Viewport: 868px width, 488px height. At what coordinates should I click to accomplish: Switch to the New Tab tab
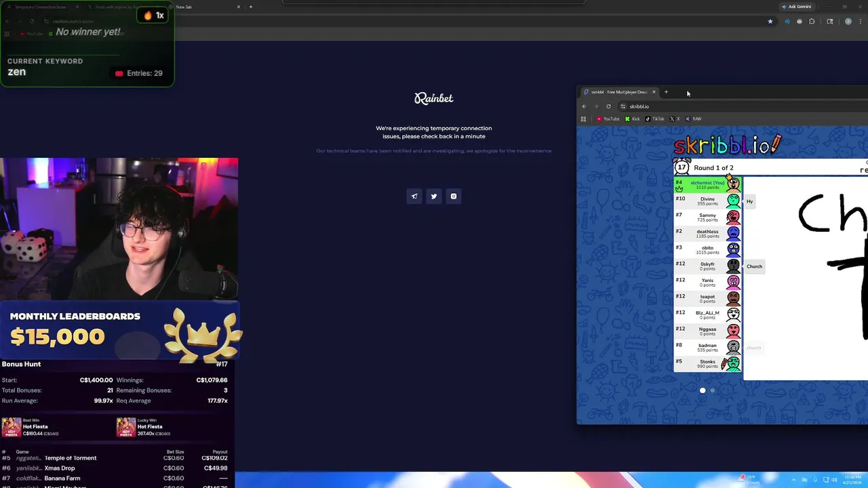pos(207,7)
